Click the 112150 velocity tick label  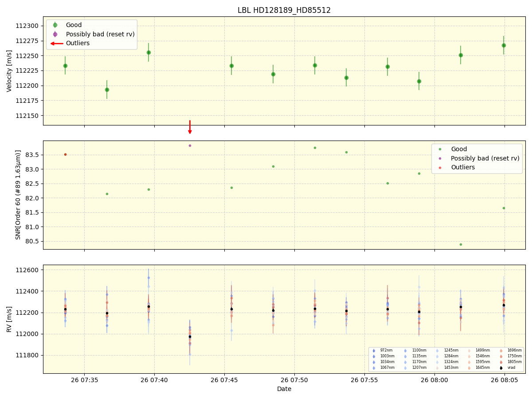tap(27, 116)
